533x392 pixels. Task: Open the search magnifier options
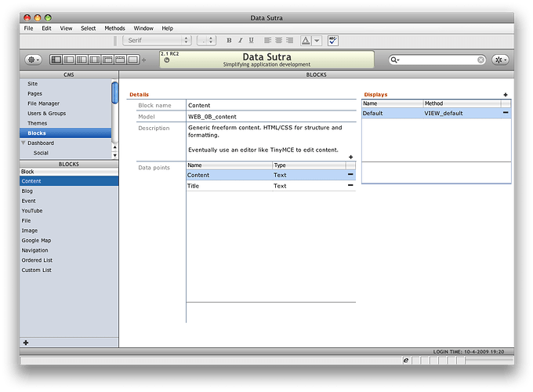[x=394, y=60]
